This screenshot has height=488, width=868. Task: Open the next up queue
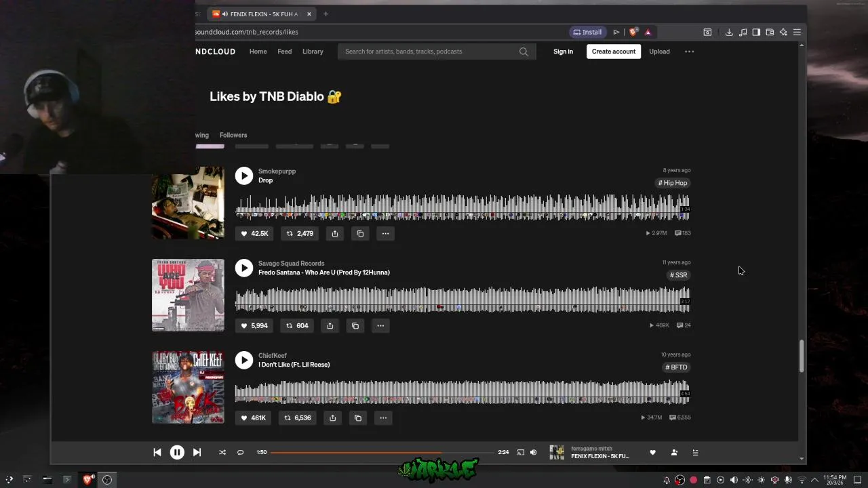695,452
